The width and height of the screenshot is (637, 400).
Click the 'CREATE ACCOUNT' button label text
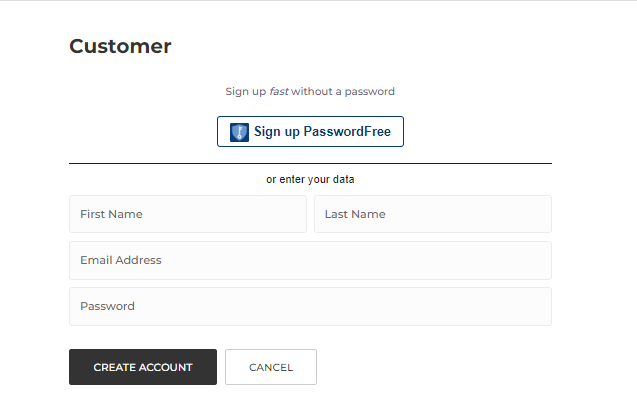pyautogui.click(x=143, y=367)
